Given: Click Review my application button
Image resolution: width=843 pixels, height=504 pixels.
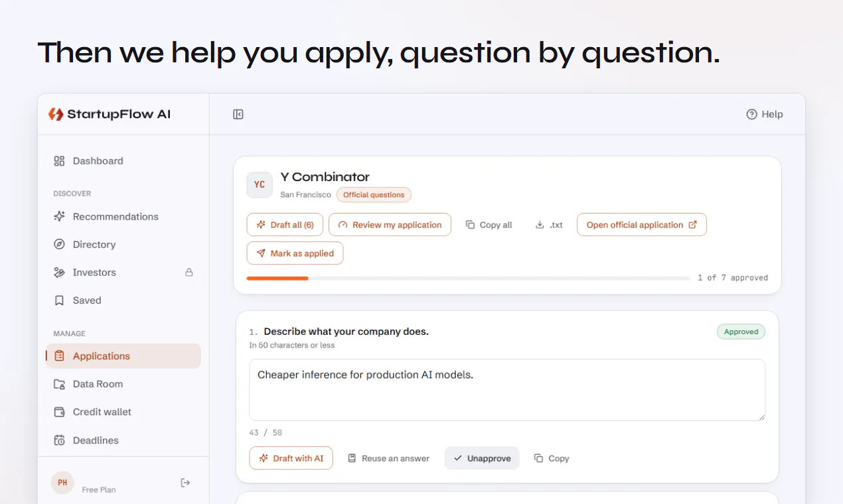Looking at the screenshot, I should 390,225.
